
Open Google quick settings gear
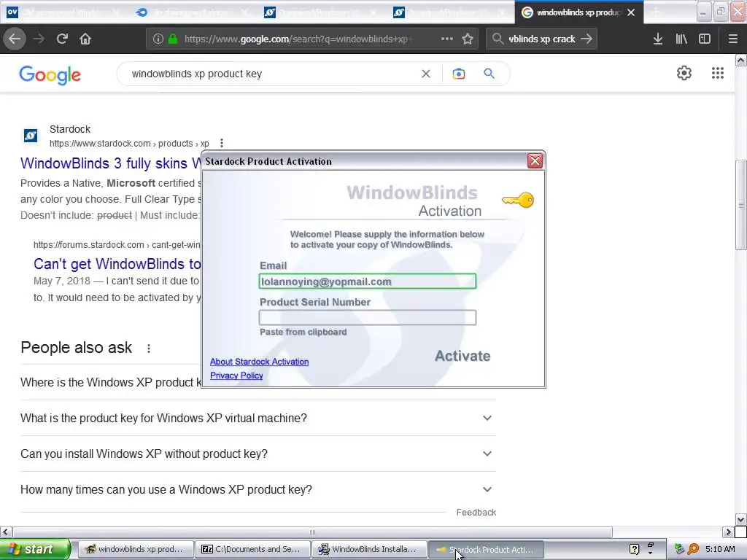(684, 73)
